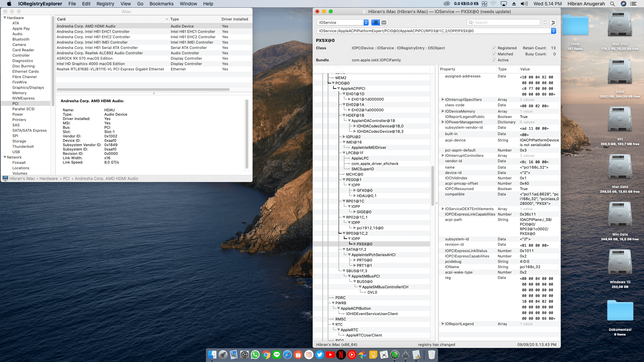The image size is (644, 362).
Task: Expand the IOPowerManagement property
Action: 443,122
